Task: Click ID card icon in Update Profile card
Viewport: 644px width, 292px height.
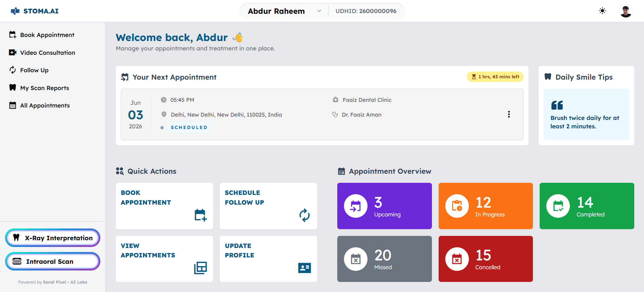Action: (305, 268)
